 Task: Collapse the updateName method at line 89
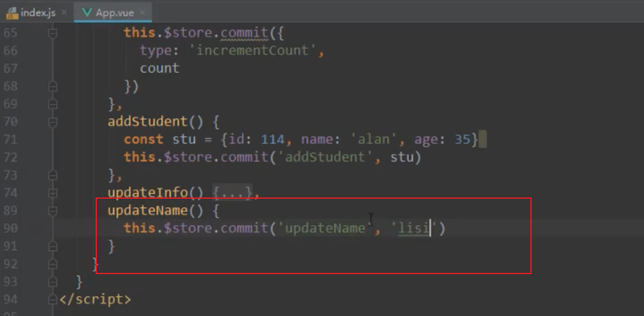pyautogui.click(x=53, y=211)
